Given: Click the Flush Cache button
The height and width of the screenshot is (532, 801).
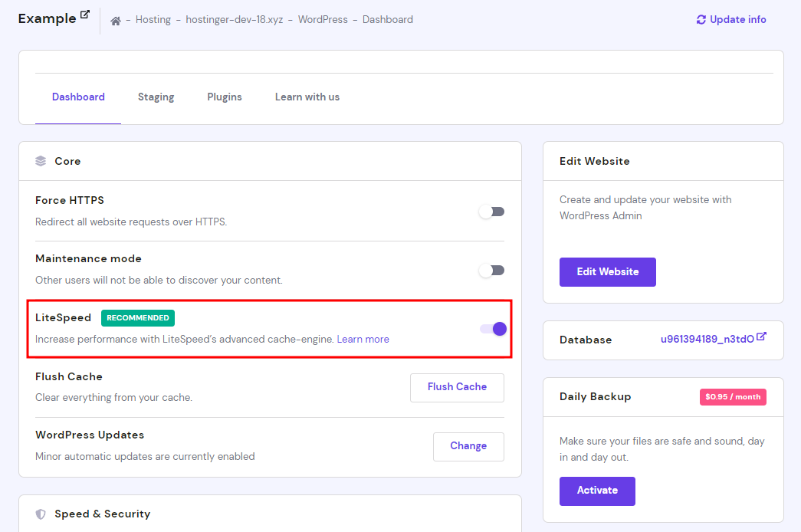Looking at the screenshot, I should point(457,387).
